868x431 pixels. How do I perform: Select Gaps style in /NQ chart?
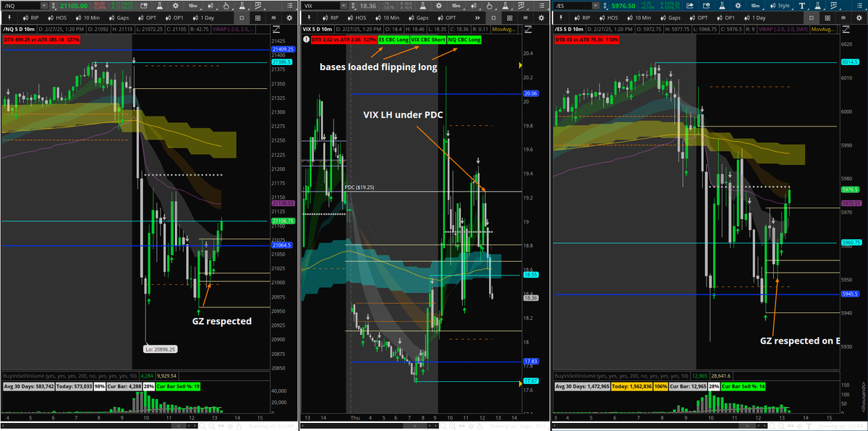119,18
